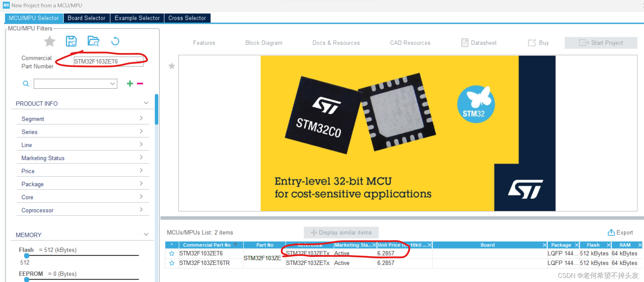
Task: Close the Package column with its X
Action: click(577, 245)
